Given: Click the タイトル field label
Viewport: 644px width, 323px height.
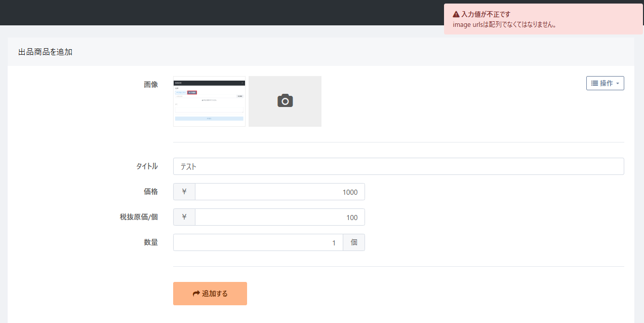Looking at the screenshot, I should tap(146, 166).
